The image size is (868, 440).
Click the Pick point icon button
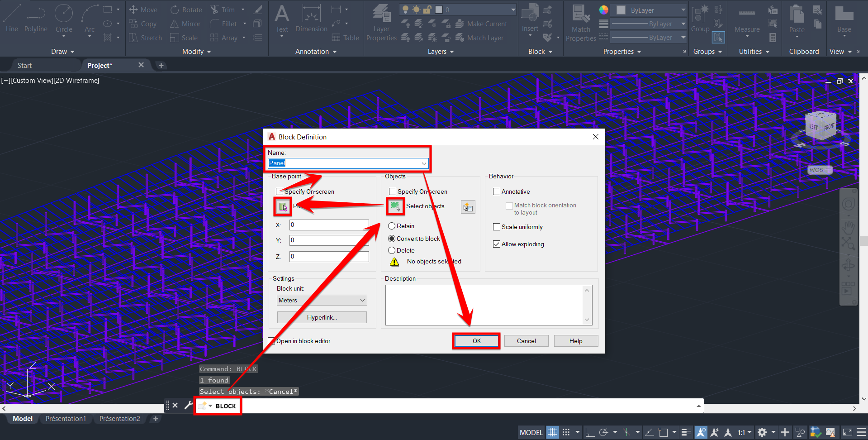283,206
